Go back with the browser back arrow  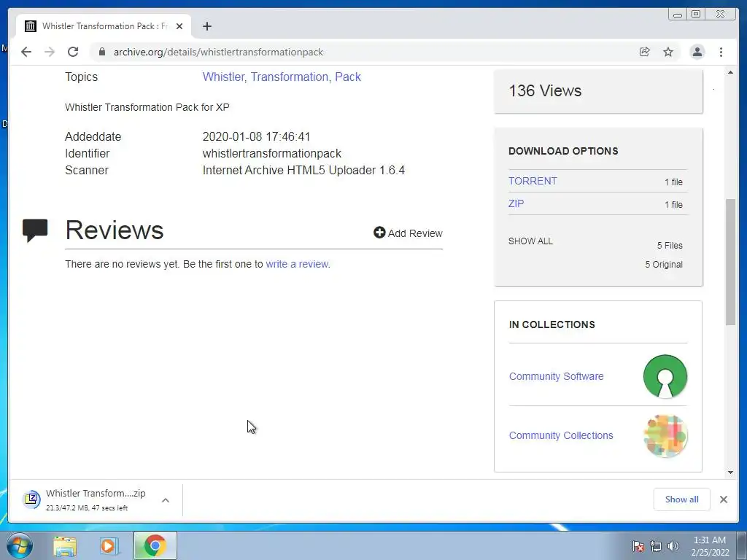(26, 52)
